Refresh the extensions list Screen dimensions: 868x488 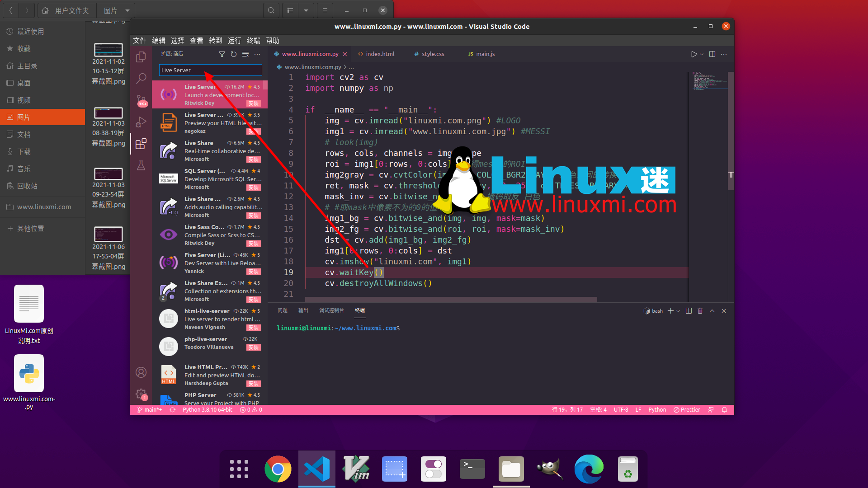pos(234,54)
